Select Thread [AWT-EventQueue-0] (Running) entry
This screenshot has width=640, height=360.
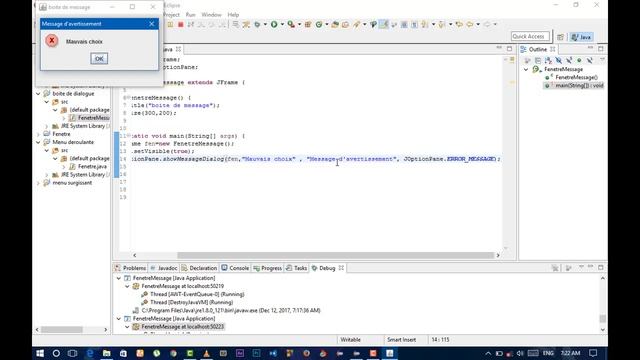click(x=197, y=294)
